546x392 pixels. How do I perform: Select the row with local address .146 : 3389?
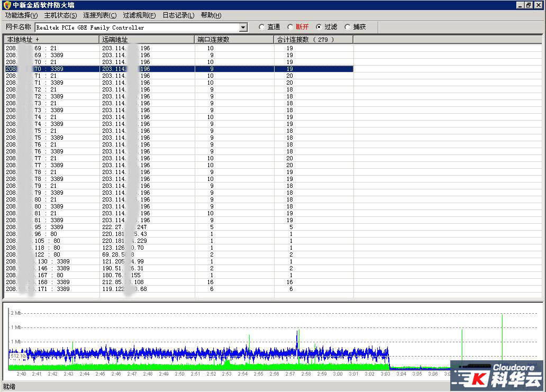(x=179, y=268)
